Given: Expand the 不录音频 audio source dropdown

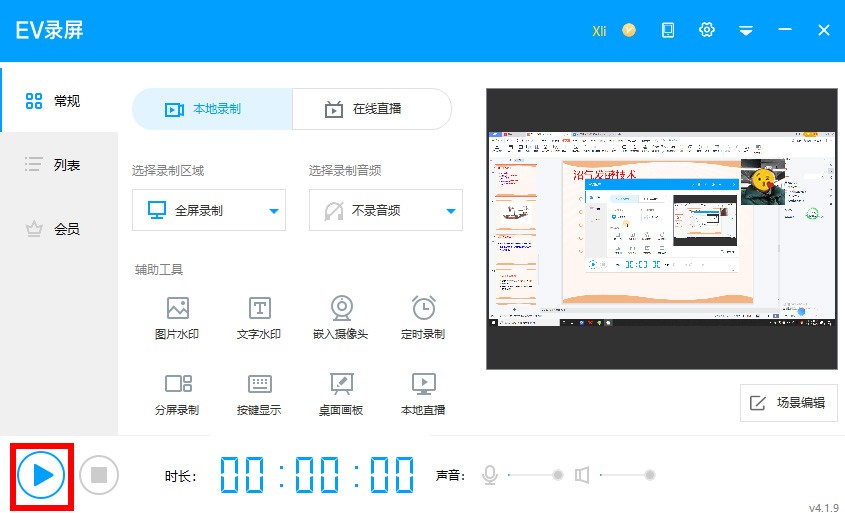Looking at the screenshot, I should 386,210.
